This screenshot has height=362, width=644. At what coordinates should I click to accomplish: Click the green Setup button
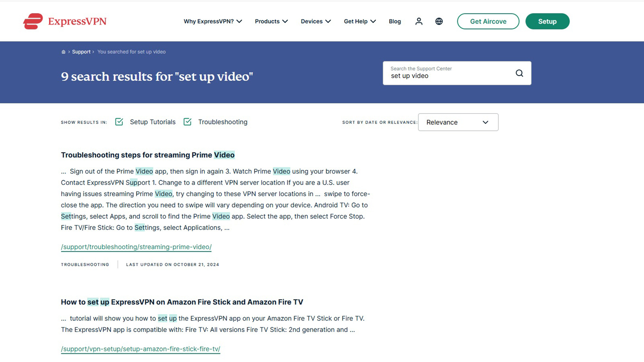tap(547, 21)
